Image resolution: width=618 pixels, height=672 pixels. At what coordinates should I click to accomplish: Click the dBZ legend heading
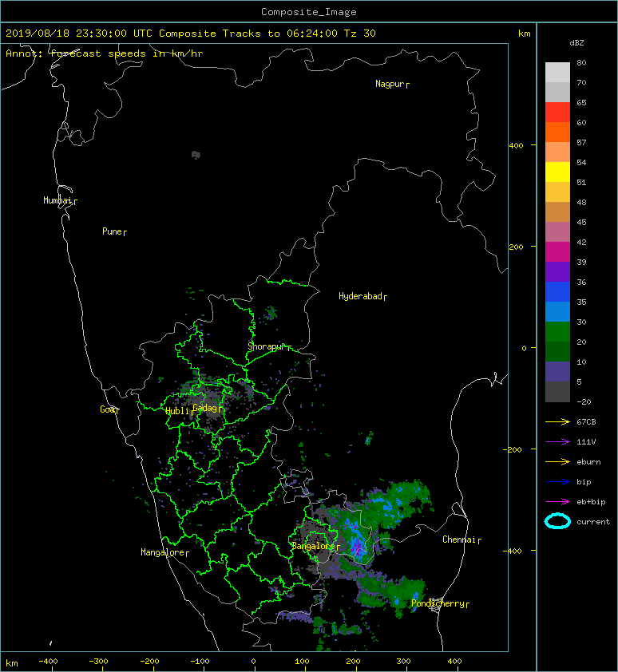[576, 43]
